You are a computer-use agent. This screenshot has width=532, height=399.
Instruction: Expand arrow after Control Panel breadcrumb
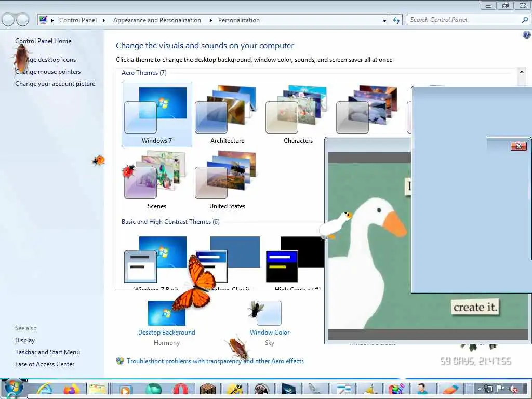104,20
